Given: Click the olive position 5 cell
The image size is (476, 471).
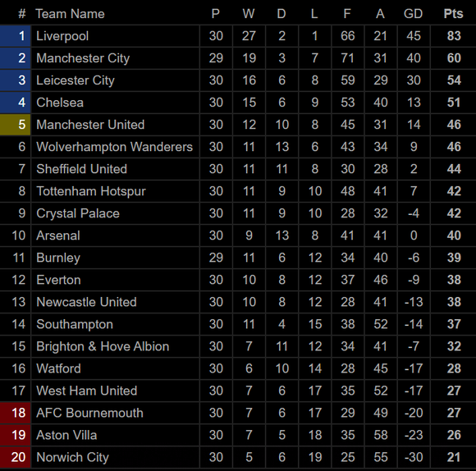Looking at the screenshot, I should (x=15, y=125).
